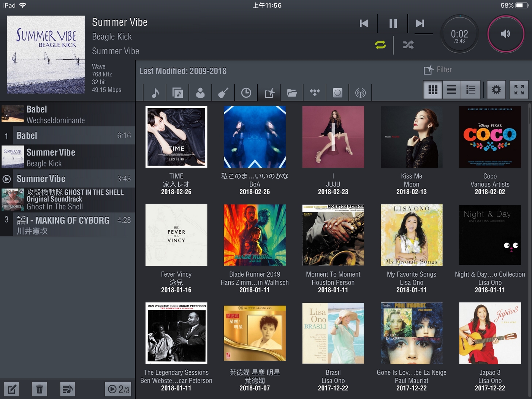Toggle repeat mode
The image size is (532, 399).
(380, 45)
